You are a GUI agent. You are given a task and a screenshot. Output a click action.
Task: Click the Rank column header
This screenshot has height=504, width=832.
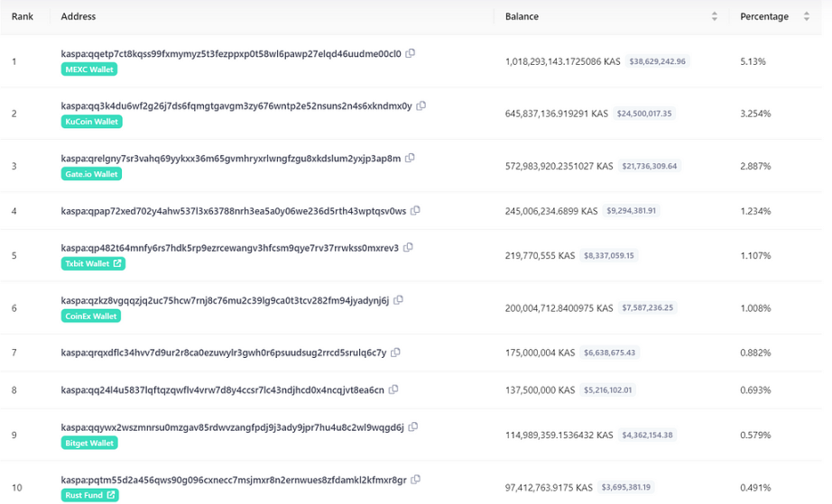[23, 16]
